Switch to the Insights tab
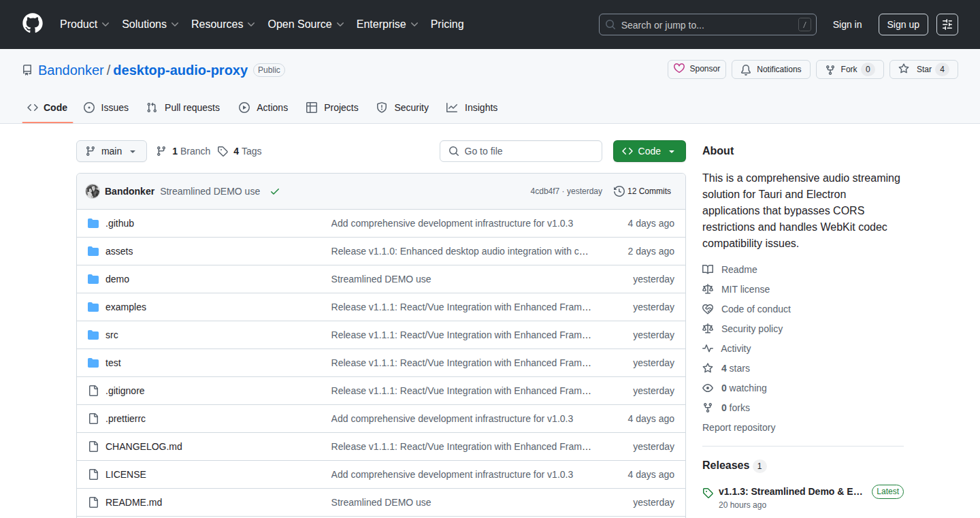Screen dimensions: 980x518 472,108
